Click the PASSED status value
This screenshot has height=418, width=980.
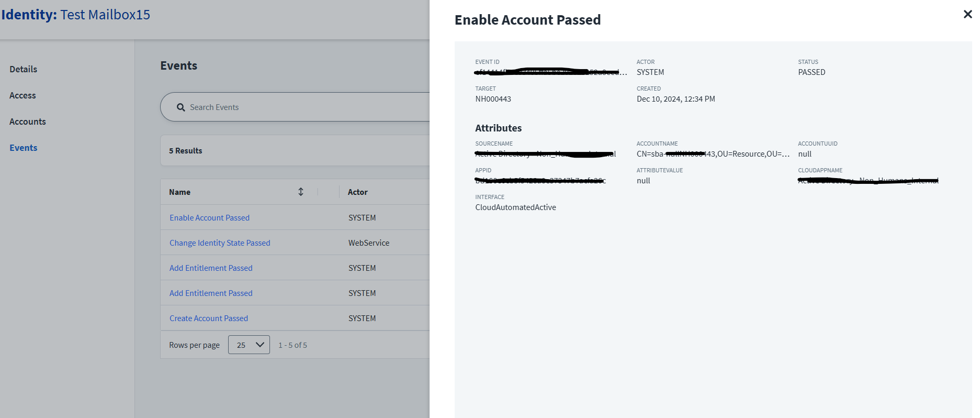click(x=812, y=72)
